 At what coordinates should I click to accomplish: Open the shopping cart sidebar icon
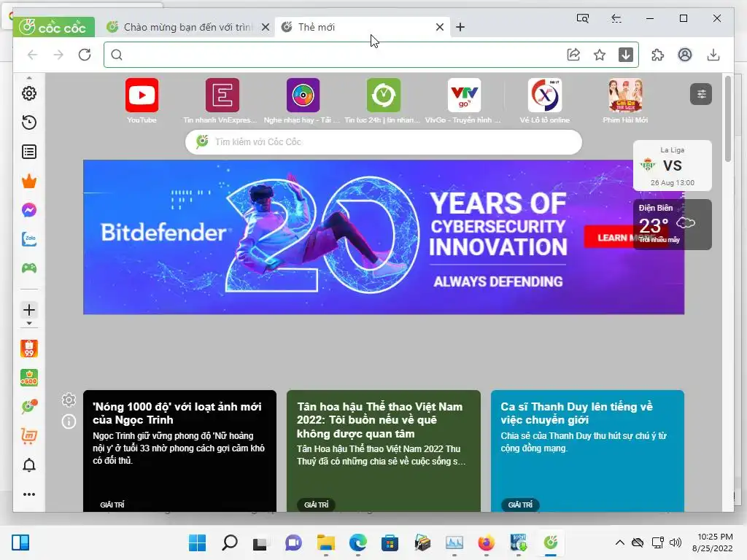point(29,436)
